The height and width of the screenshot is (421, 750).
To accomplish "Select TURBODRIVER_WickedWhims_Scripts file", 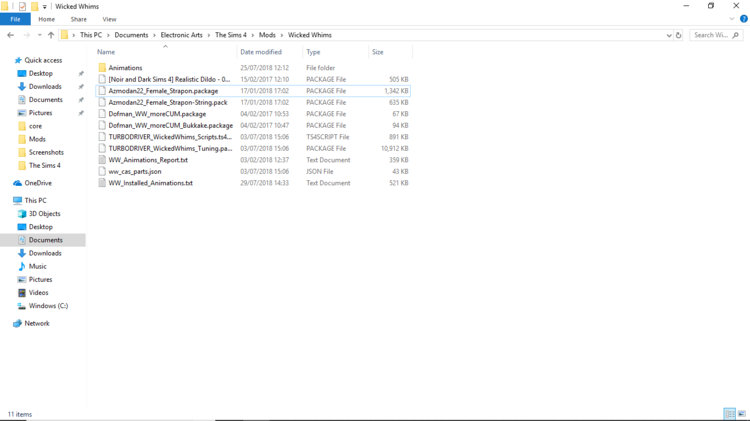I will [170, 137].
